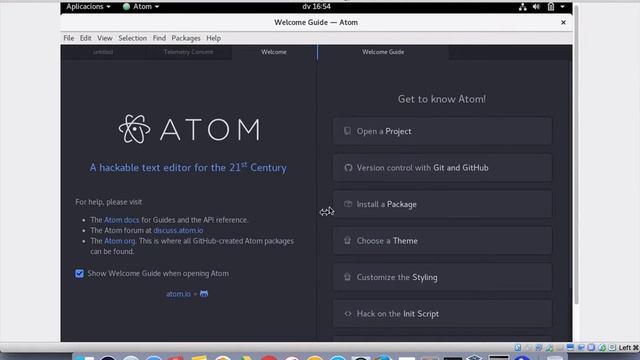The height and width of the screenshot is (360, 640).
Task: Open the system menu arrow in top bar
Action: (562, 7)
